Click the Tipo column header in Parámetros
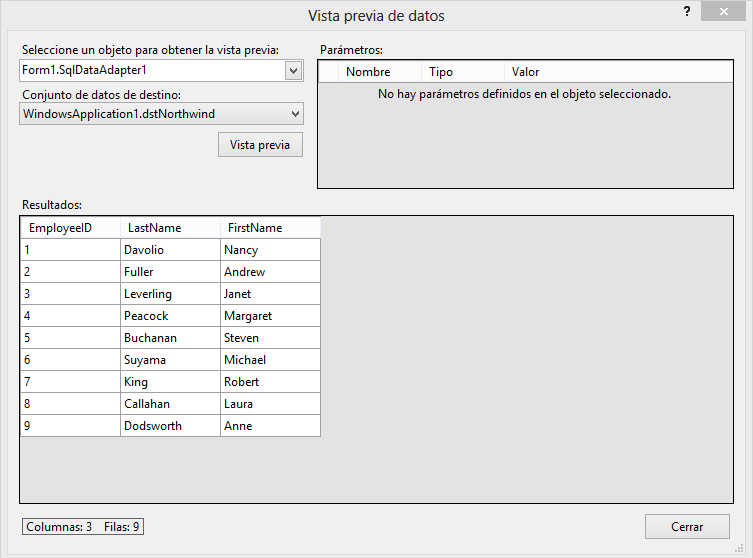 tap(462, 72)
